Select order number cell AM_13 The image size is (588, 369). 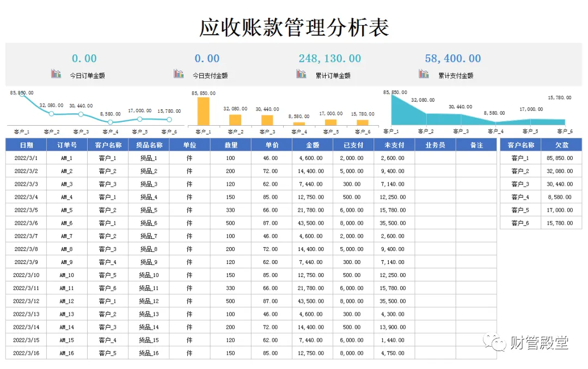click(x=67, y=314)
